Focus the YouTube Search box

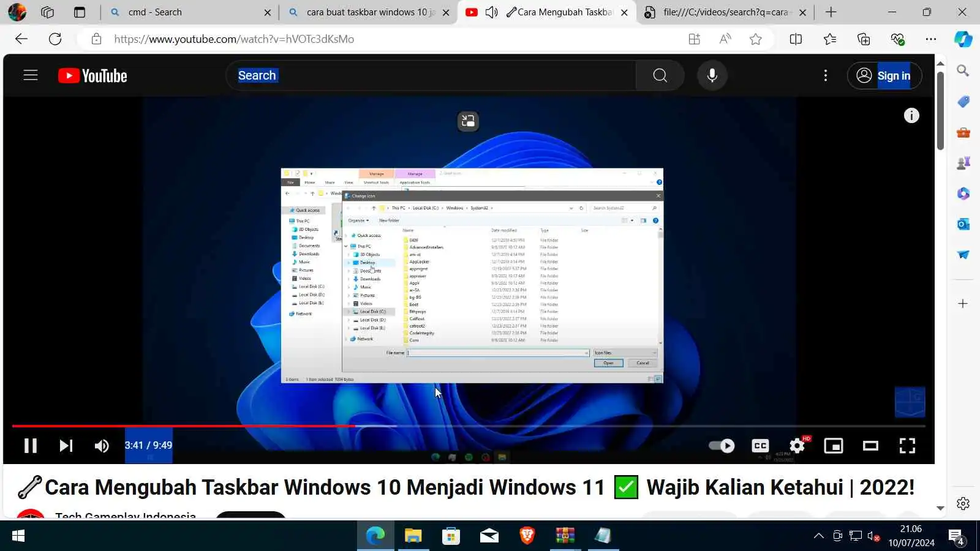click(432, 75)
